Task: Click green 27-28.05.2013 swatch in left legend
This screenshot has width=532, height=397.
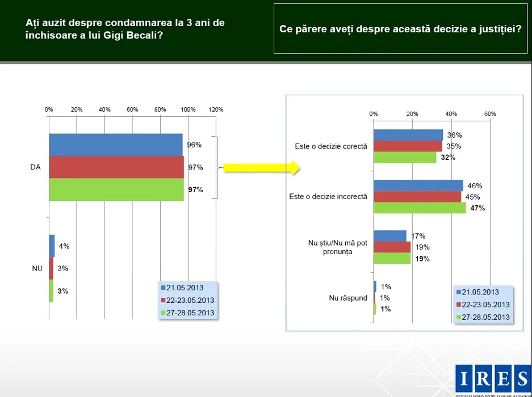Action: tap(163, 312)
